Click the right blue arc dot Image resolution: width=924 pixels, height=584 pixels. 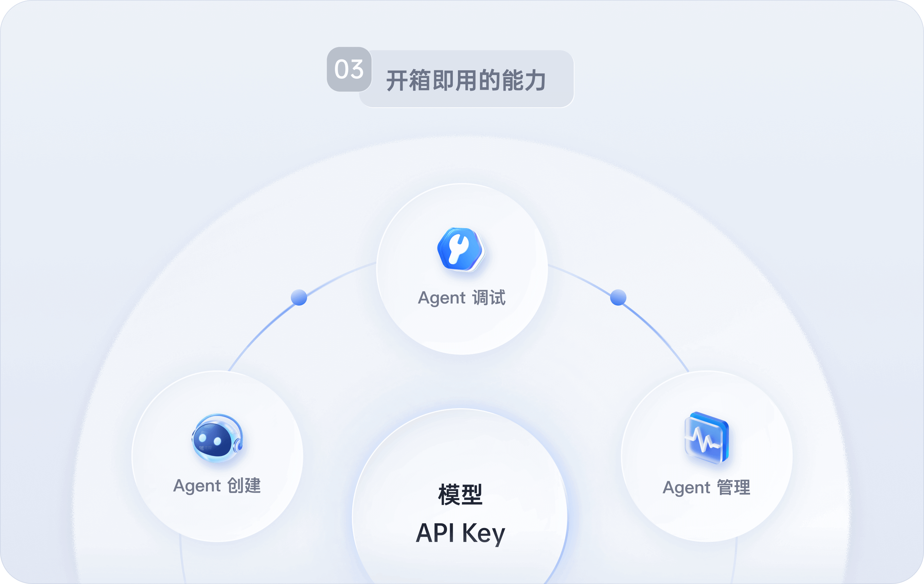pos(618,297)
